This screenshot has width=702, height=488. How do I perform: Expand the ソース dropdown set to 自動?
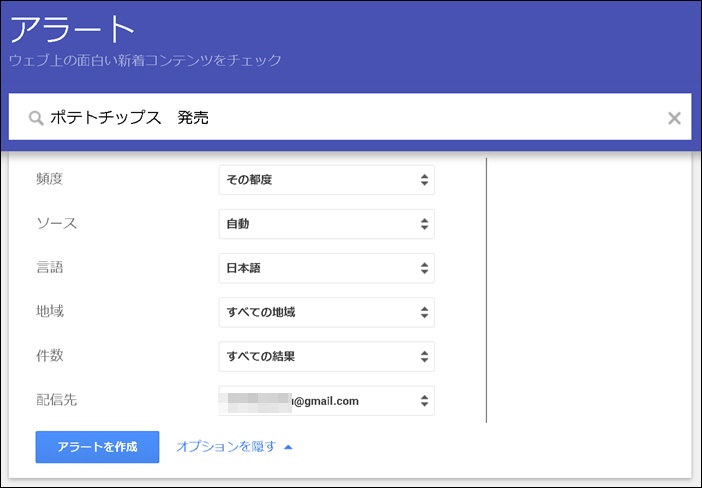[x=326, y=224]
